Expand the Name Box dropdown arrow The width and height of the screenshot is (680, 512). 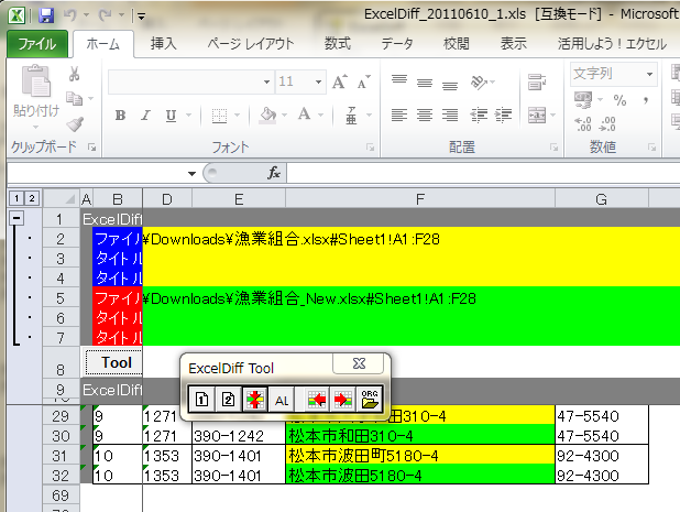point(192,174)
